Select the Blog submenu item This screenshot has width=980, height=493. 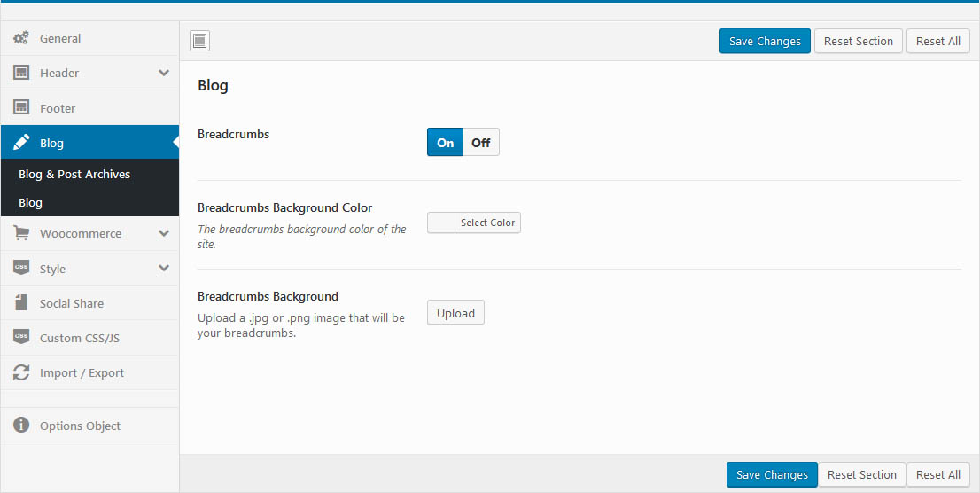pos(31,202)
